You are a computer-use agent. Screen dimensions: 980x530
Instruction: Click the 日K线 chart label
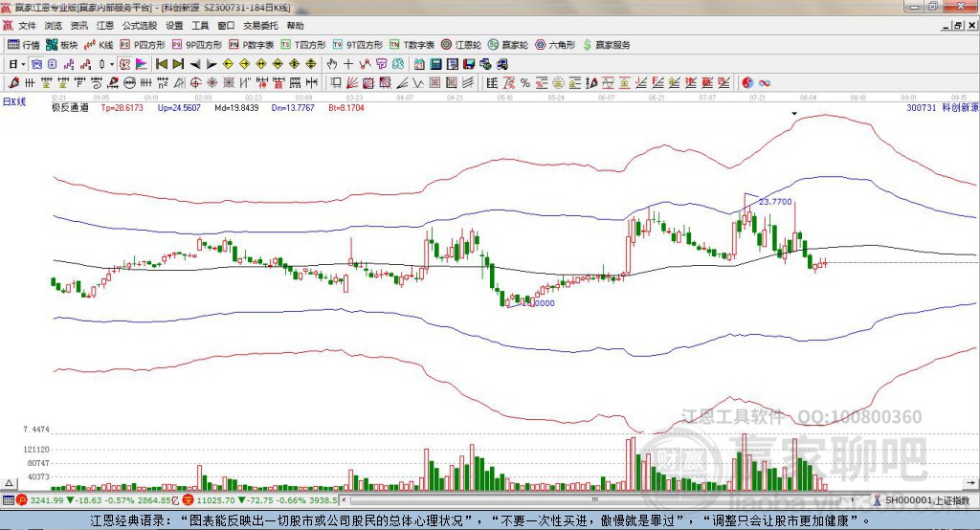click(x=14, y=101)
